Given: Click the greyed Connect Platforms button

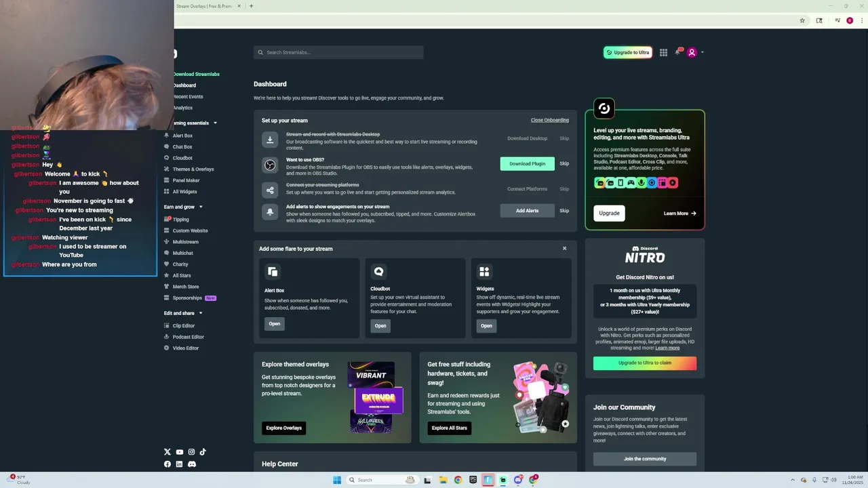Looking at the screenshot, I should point(527,189).
